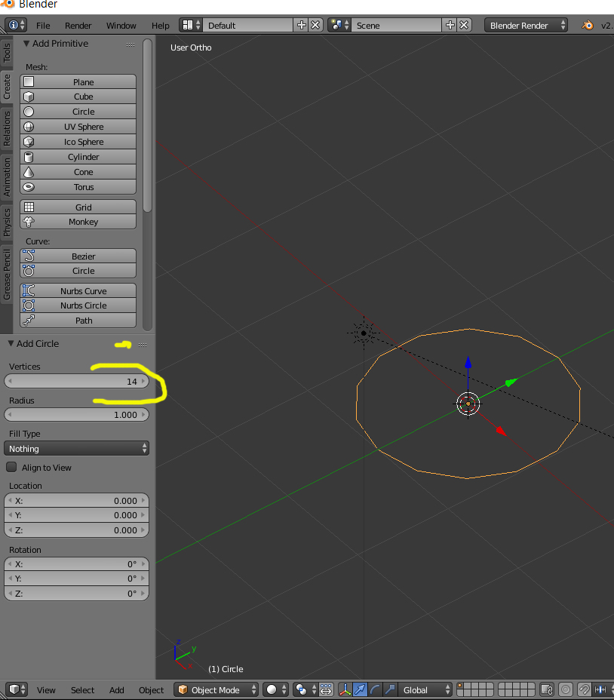Image resolution: width=614 pixels, height=700 pixels.
Task: Toggle manipulate center points button
Action: click(x=326, y=689)
